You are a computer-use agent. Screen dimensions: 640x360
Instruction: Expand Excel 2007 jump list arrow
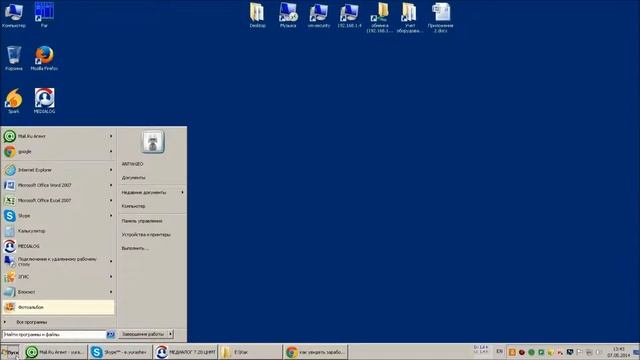pyautogui.click(x=111, y=200)
